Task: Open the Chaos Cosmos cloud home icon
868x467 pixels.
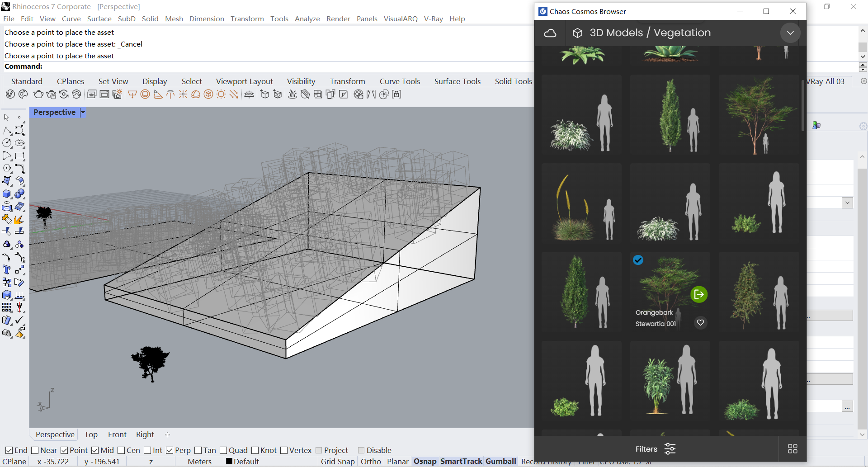Action: coord(550,33)
